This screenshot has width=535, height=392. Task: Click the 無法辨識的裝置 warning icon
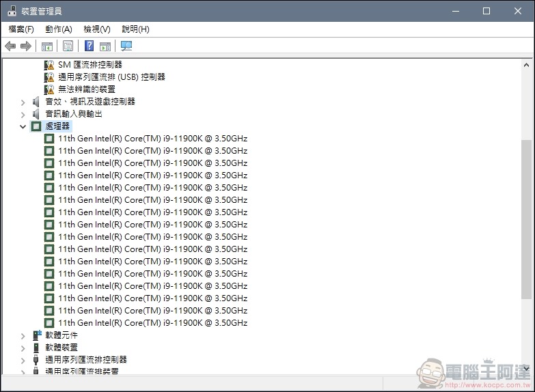[x=49, y=89]
